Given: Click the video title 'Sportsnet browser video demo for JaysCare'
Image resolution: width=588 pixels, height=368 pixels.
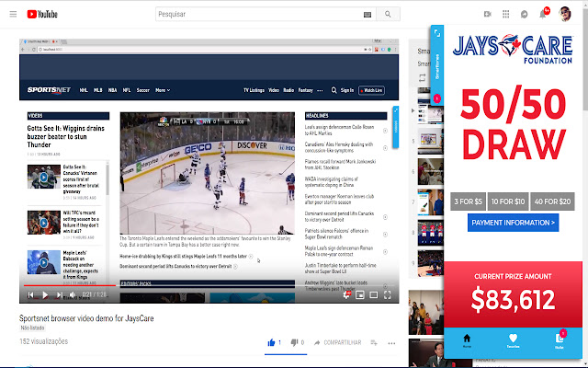Looking at the screenshot, I should [86, 318].
